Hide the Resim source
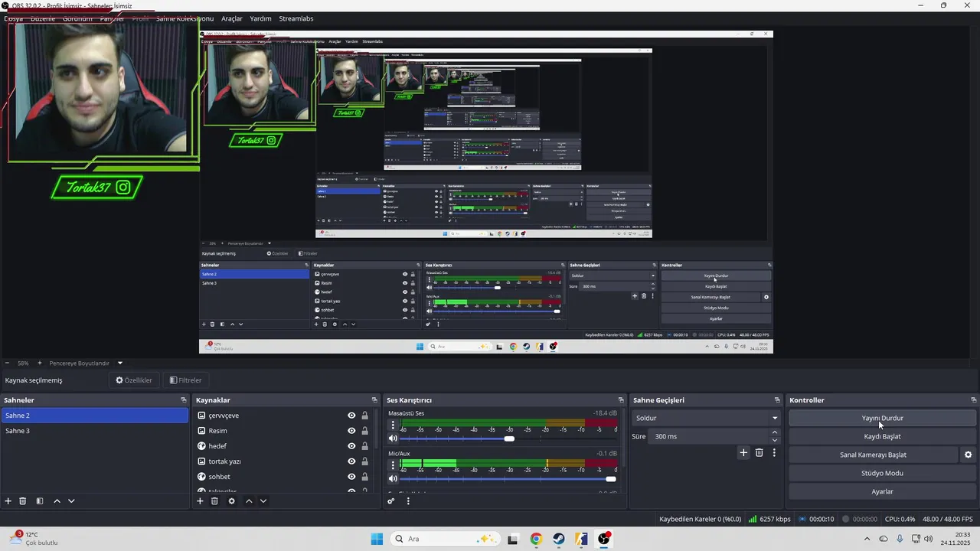 click(351, 431)
